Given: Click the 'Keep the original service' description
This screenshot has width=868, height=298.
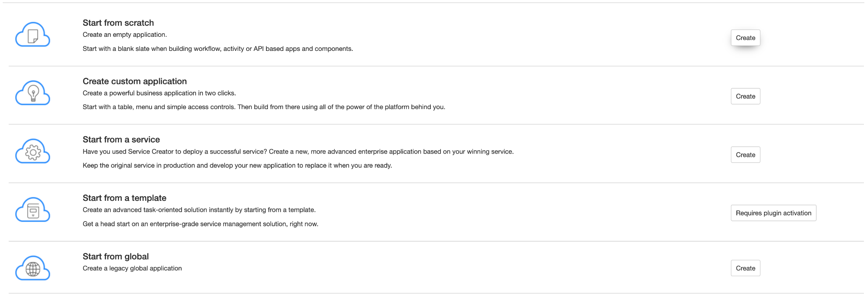Looking at the screenshot, I should pyautogui.click(x=237, y=165).
